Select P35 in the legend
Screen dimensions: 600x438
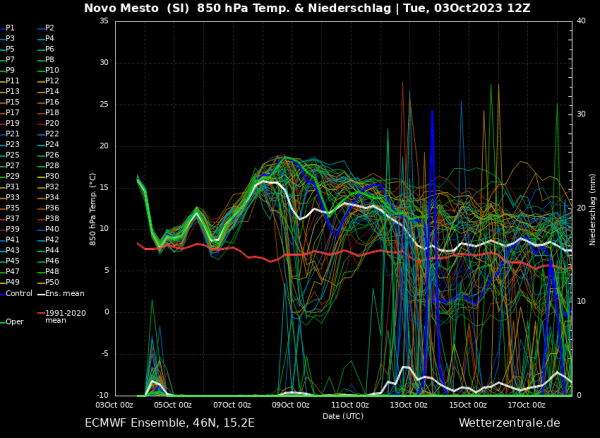pos(12,208)
